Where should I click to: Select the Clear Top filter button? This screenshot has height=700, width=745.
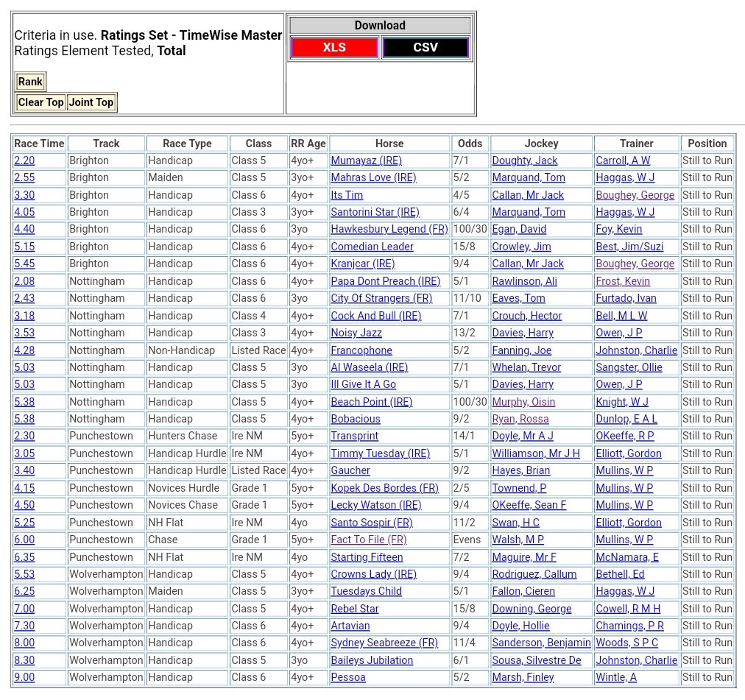pyautogui.click(x=40, y=102)
